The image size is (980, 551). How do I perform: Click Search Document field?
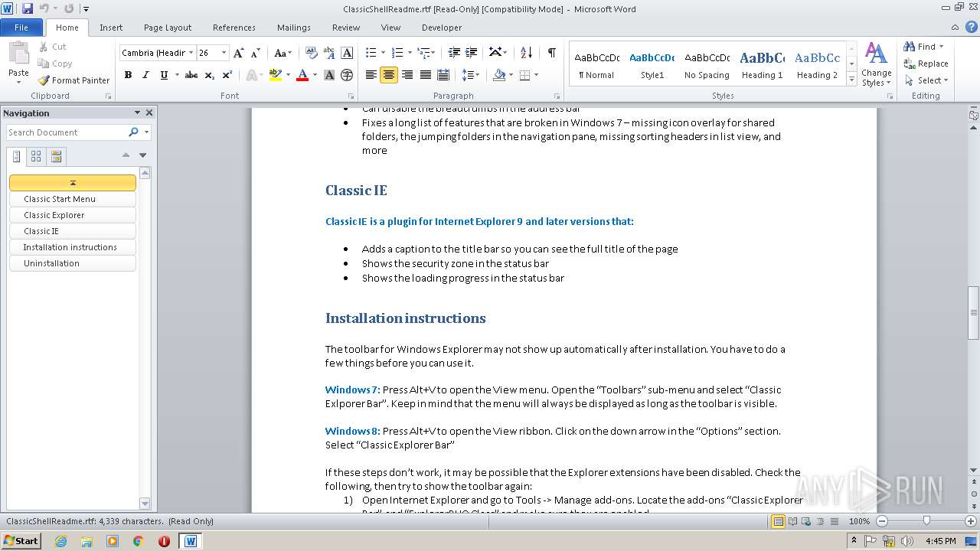pyautogui.click(x=67, y=132)
